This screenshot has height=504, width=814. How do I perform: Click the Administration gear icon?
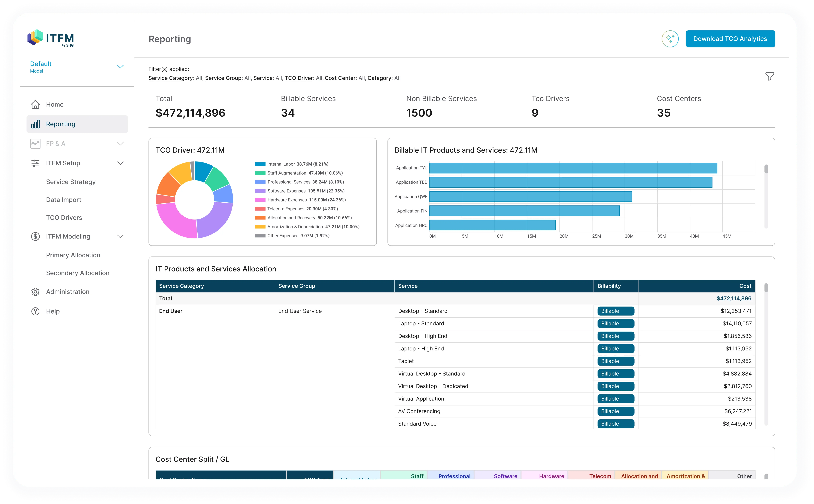tap(35, 292)
